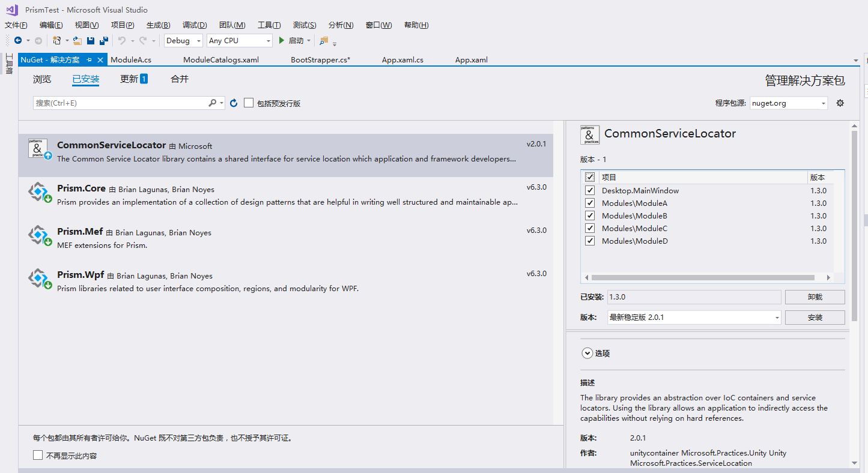868x473 pixels.
Task: Open the search box history dropdown arrow
Action: [x=222, y=103]
